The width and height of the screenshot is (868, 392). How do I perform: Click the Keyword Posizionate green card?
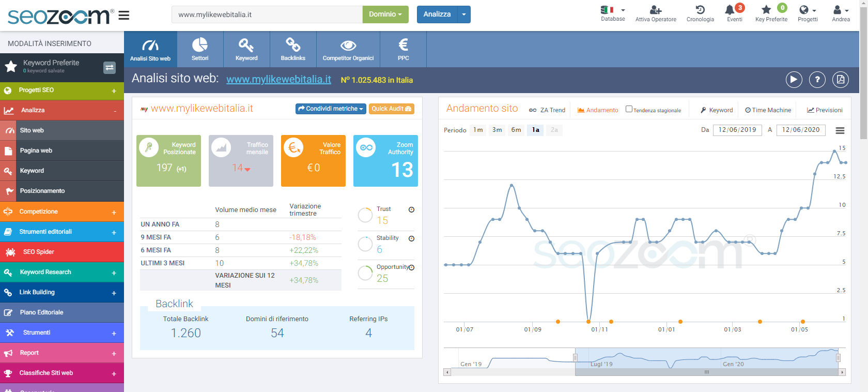(168, 161)
